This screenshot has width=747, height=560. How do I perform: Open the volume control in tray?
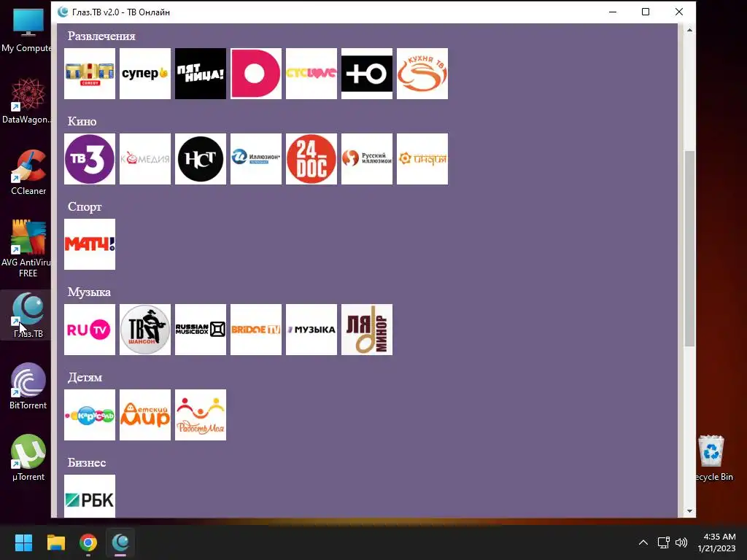click(x=681, y=542)
